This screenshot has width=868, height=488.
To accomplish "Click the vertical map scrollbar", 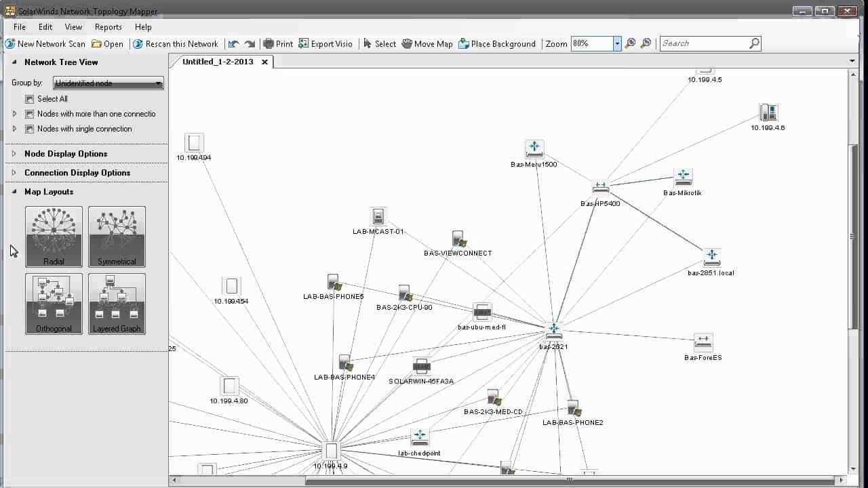I will 853,237.
